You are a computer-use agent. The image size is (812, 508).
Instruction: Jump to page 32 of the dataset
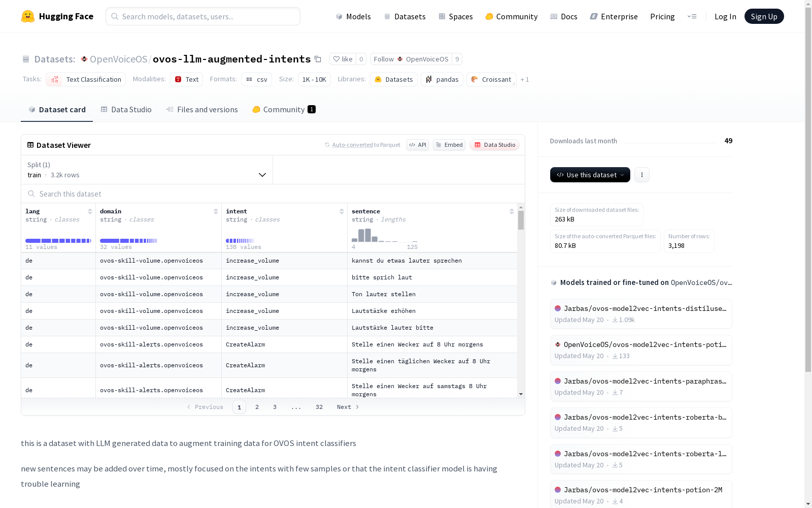319,407
